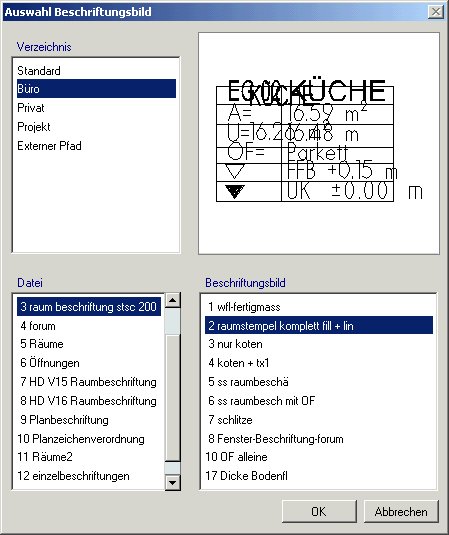Click the room stamp preview image
The width and height of the screenshot is (449, 535).
pyautogui.click(x=319, y=143)
